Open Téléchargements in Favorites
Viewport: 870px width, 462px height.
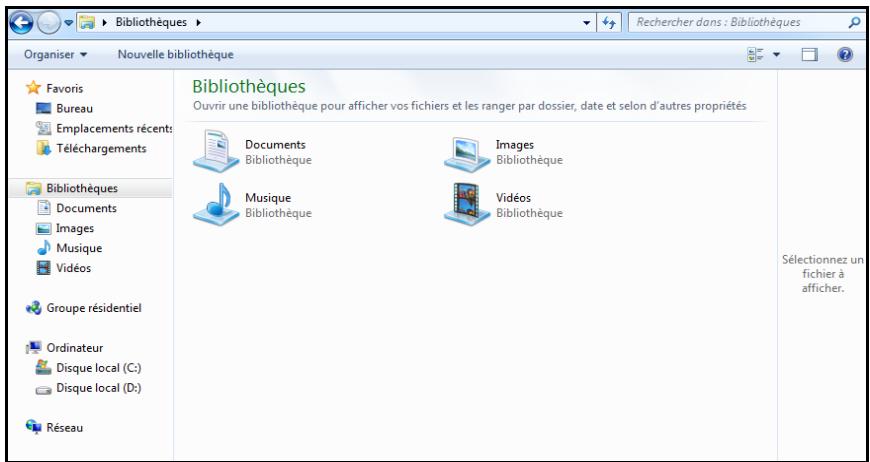point(102,149)
